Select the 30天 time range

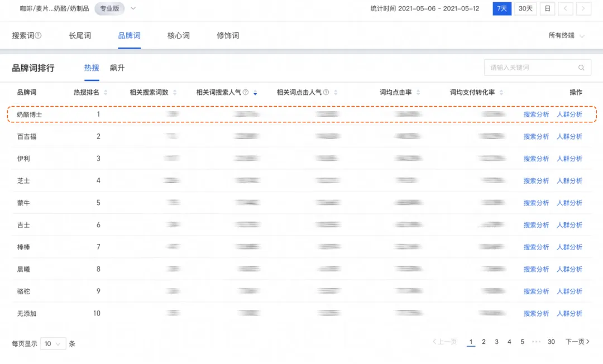click(x=525, y=8)
